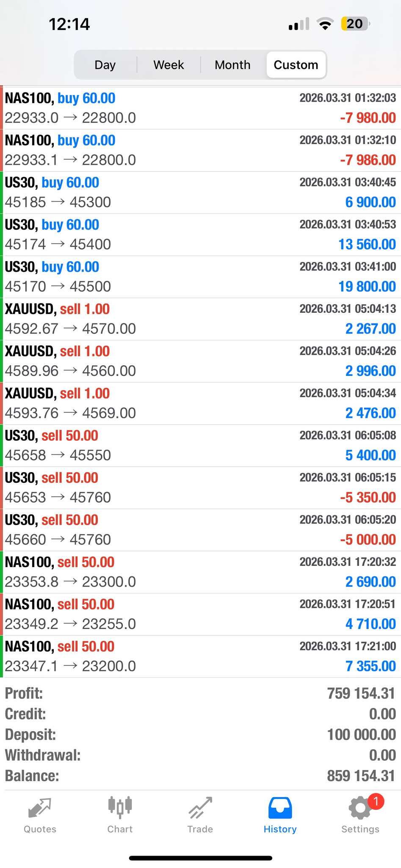
Task: Tap the History tray icon
Action: pos(280,808)
